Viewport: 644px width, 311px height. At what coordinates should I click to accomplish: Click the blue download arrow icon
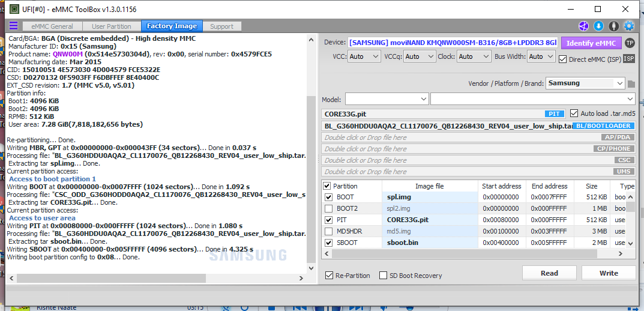click(598, 26)
